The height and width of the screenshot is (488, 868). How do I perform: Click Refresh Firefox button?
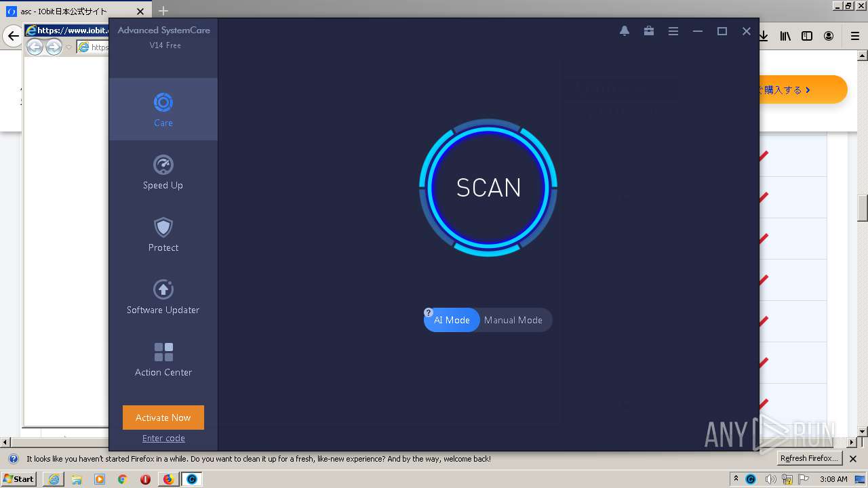tap(810, 459)
